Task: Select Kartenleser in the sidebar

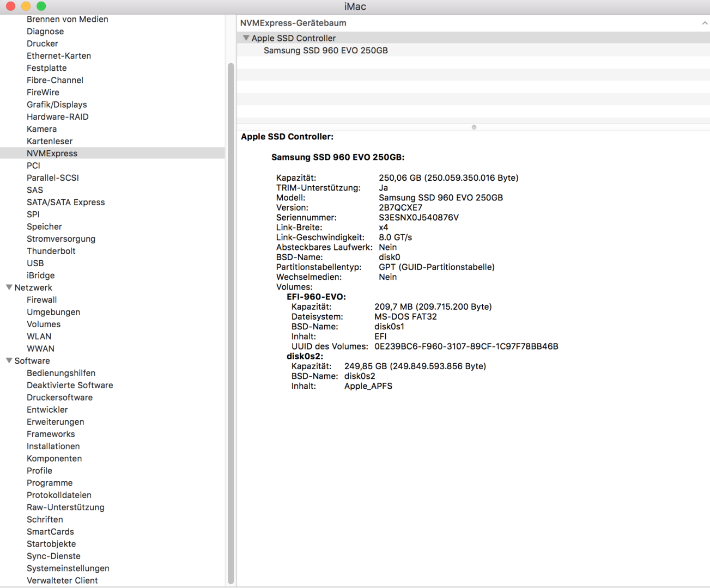Action: tap(50, 141)
